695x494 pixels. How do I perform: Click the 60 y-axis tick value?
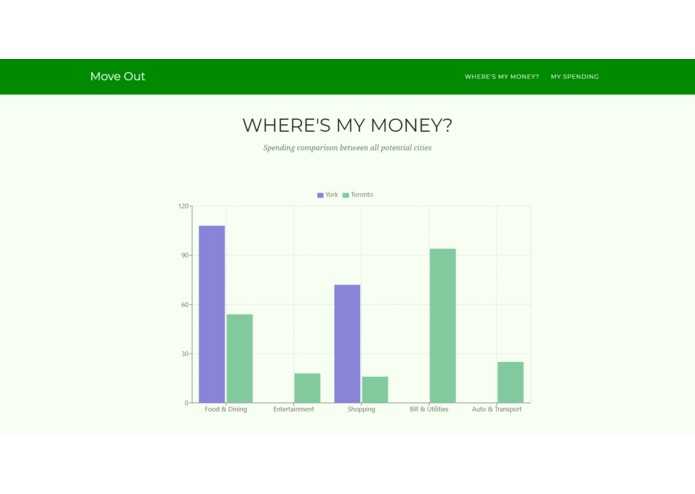[185, 305]
